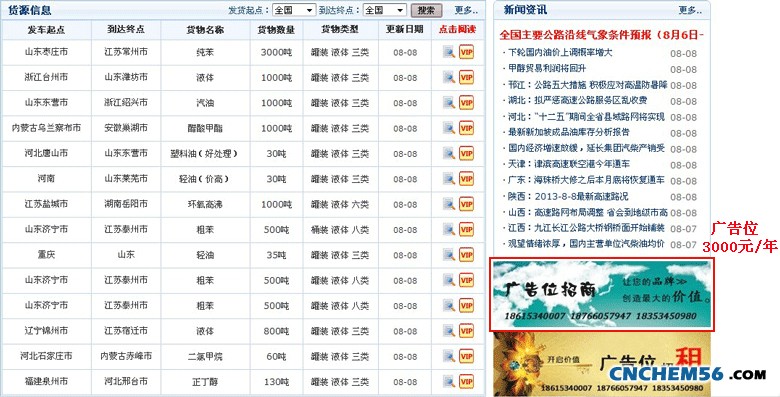Click the 福建泉州市 origin cell
780x397 pixels.
point(46,382)
